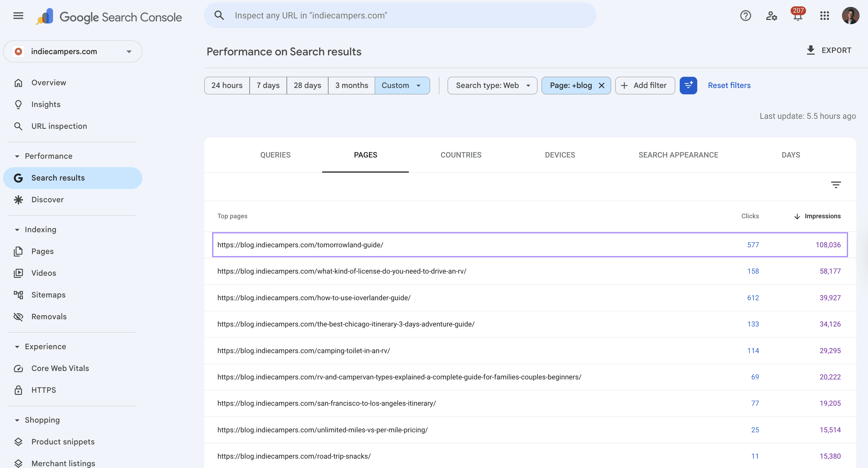Screen dimensions: 868x468
Task: Click the Google Search Console logo
Action: point(109,17)
